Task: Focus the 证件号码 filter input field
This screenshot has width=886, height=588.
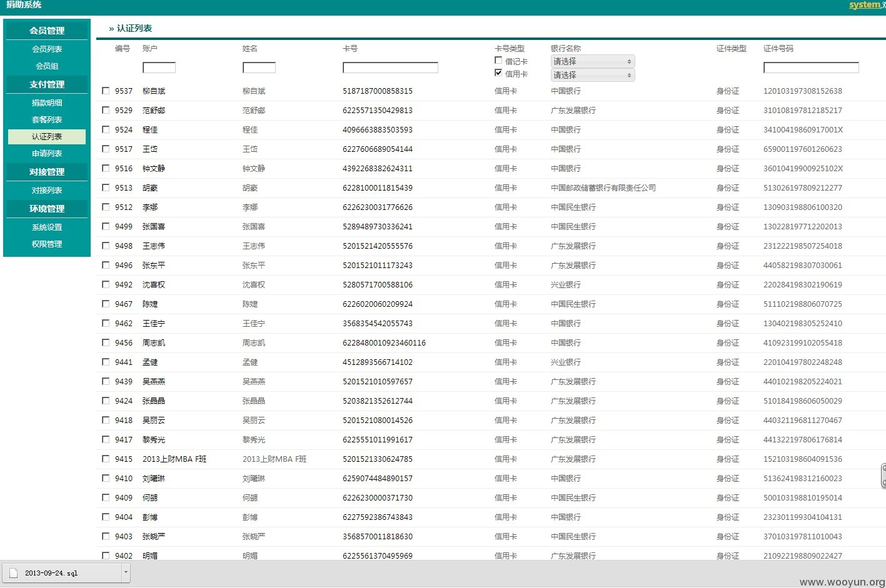Action: coord(811,67)
